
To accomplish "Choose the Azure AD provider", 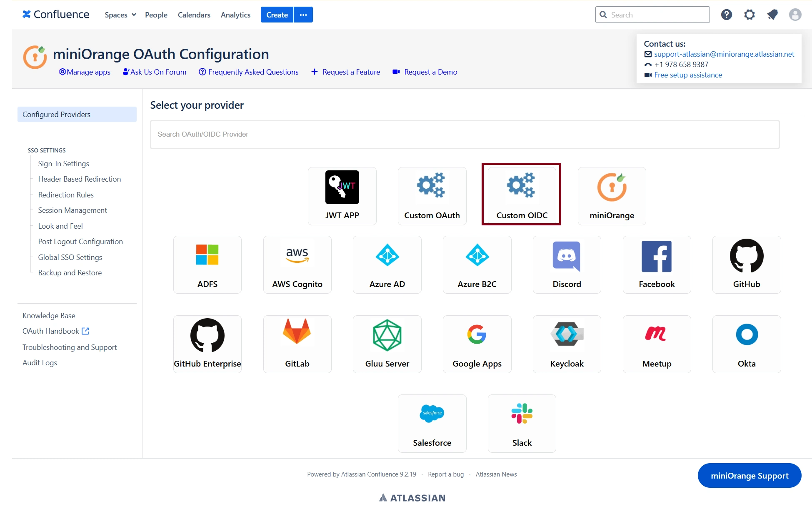I will point(387,264).
